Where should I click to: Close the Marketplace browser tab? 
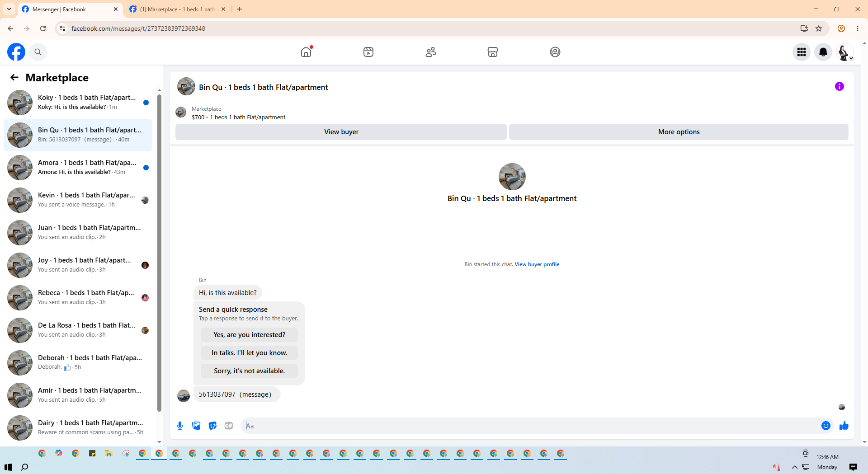223,9
